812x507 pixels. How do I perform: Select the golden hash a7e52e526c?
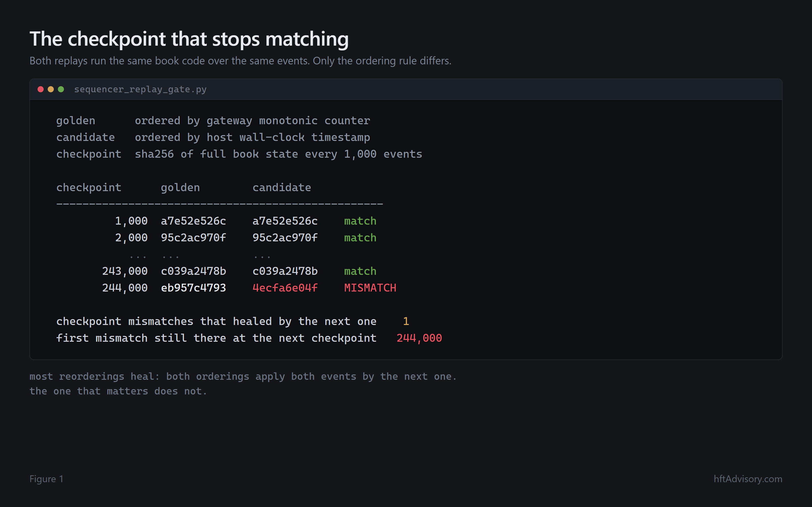(x=193, y=221)
